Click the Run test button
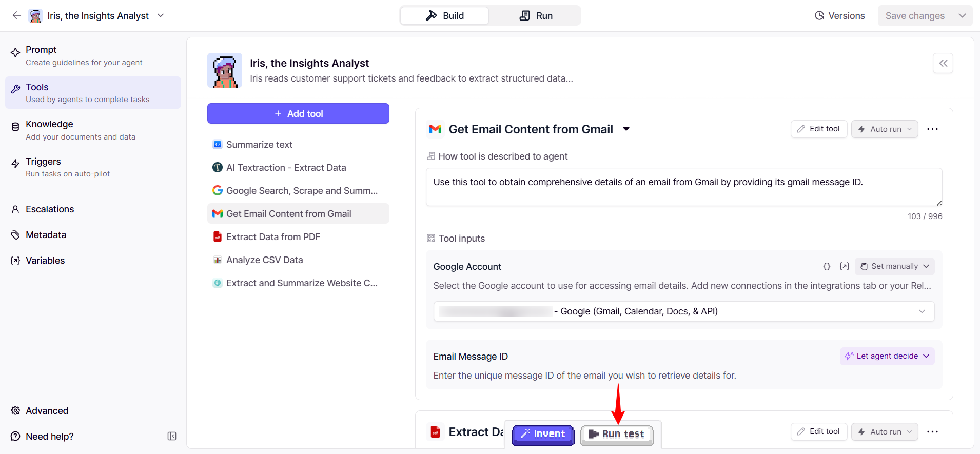The image size is (980, 454). coord(617,434)
